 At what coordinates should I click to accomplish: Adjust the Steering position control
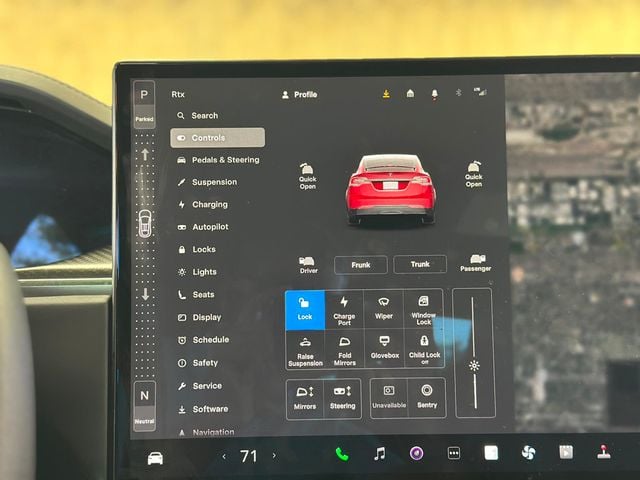click(x=342, y=398)
